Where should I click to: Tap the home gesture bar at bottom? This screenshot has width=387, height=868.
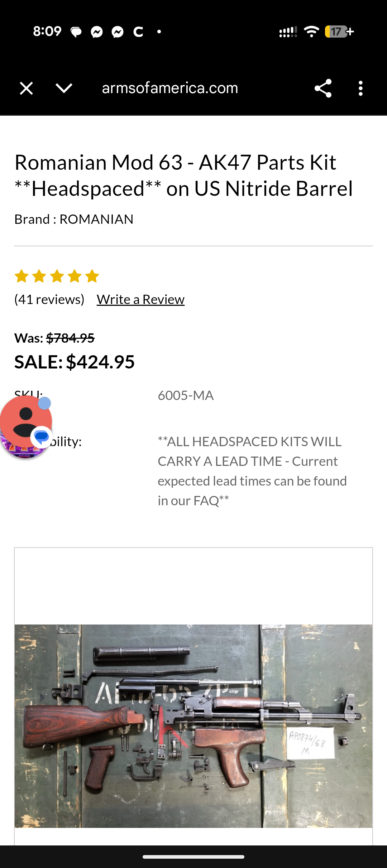click(193, 857)
